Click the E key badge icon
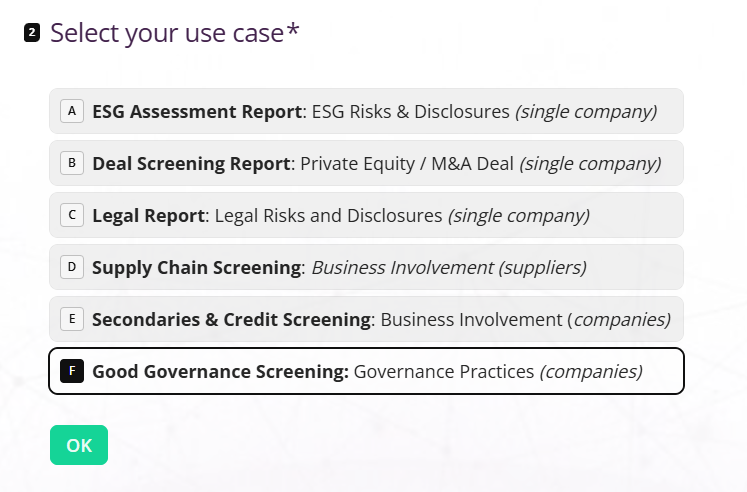 [x=72, y=319]
